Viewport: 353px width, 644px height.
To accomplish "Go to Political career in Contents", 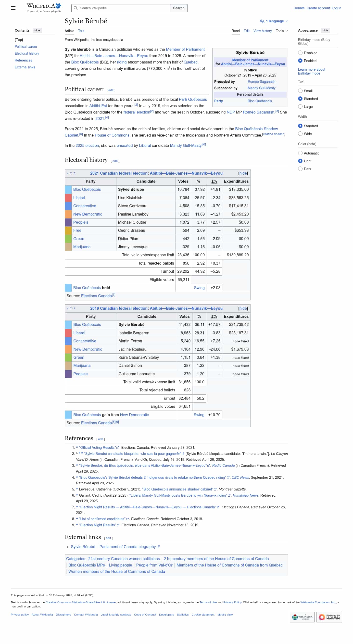I will pyautogui.click(x=26, y=47).
